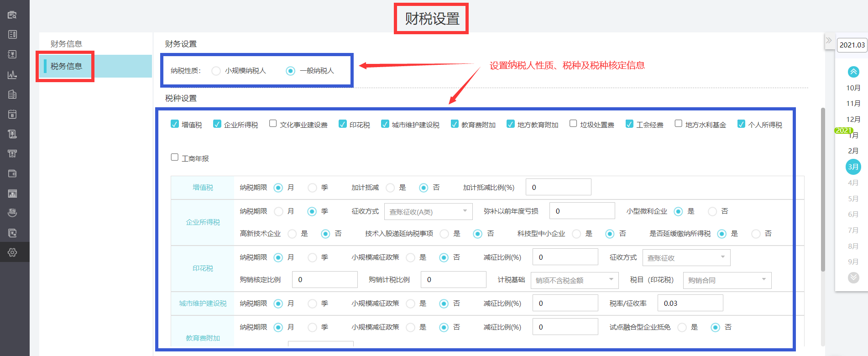Select the 小规模纳税人 radio option
Image resolution: width=868 pixels, height=356 pixels.
click(216, 71)
